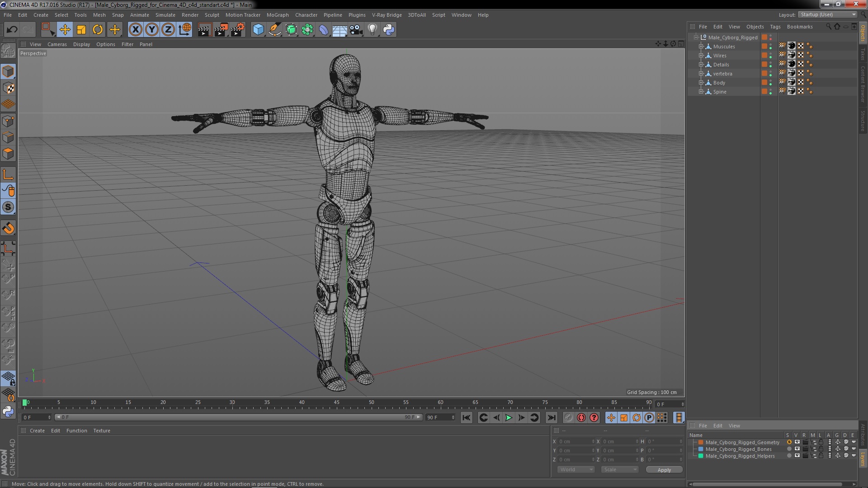Add a Cube primitive object
This screenshot has width=868, height=488.
tap(258, 30)
